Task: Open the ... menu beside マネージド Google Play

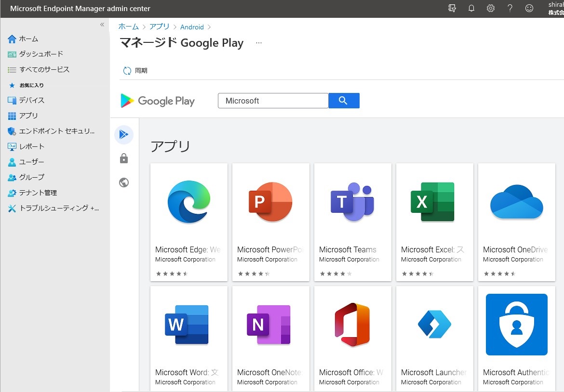Action: pos(259,43)
